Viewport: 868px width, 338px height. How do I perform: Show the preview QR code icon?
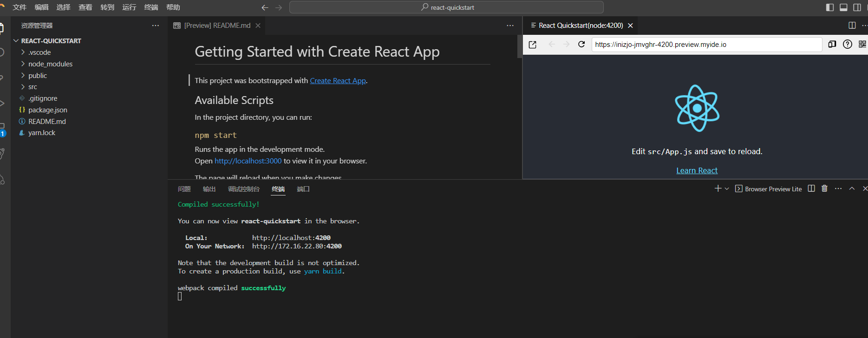[862, 44]
